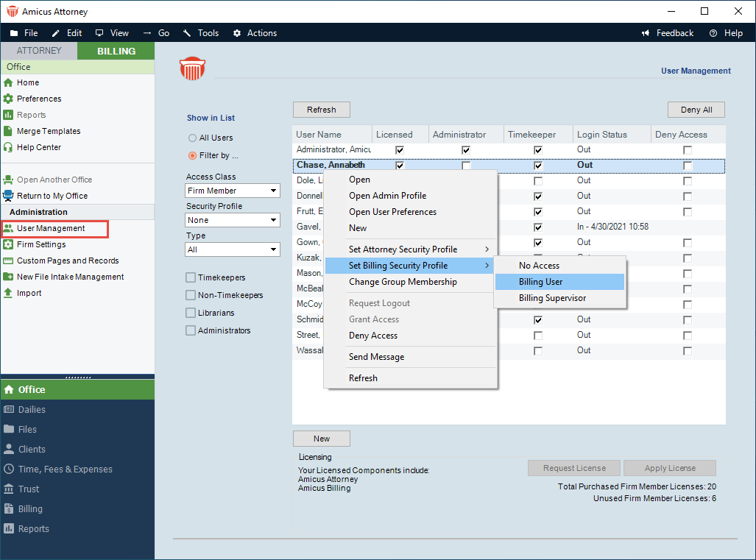Click the Reports chart icon under Office

pyautogui.click(x=8, y=116)
